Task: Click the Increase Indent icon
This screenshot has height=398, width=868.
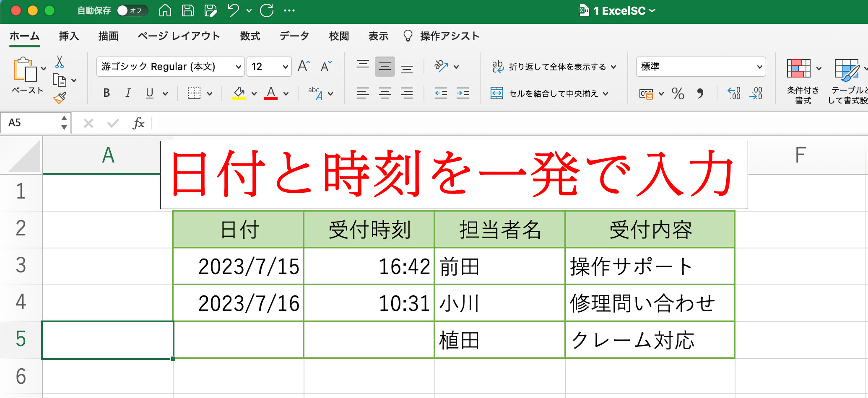Action: [x=463, y=93]
